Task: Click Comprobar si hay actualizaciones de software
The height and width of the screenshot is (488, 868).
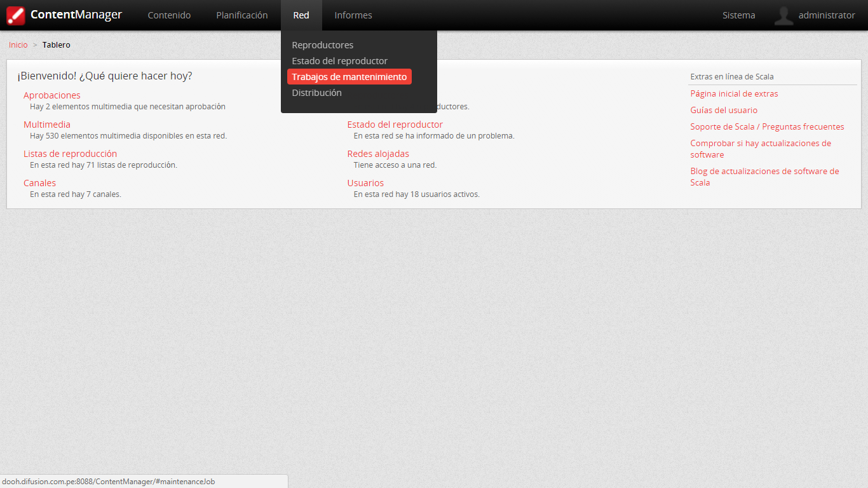Action: [761, 149]
